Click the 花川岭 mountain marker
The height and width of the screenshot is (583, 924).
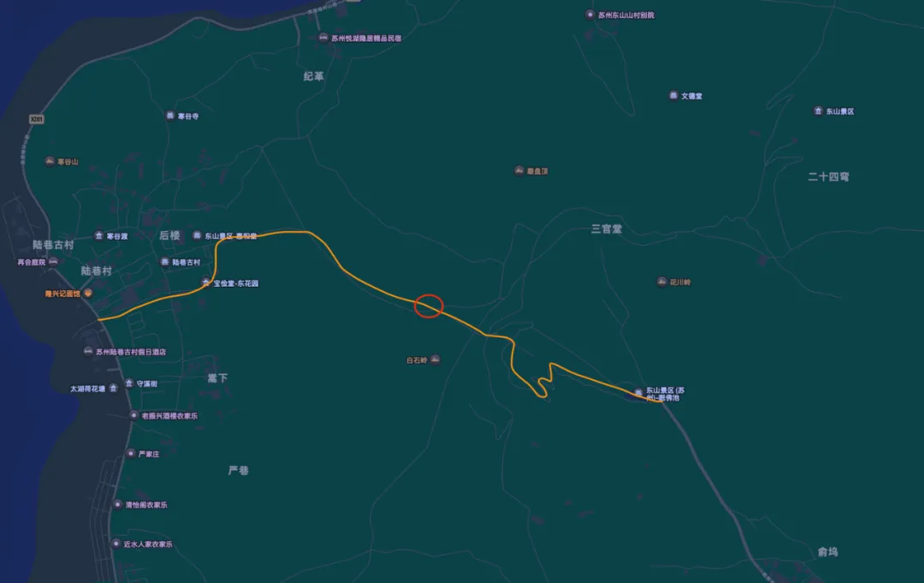coord(661,282)
